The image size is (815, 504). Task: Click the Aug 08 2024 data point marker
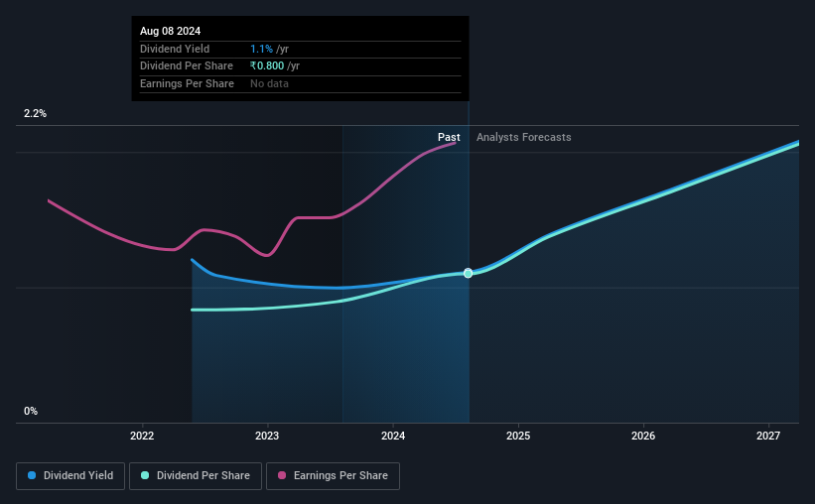[x=469, y=273]
